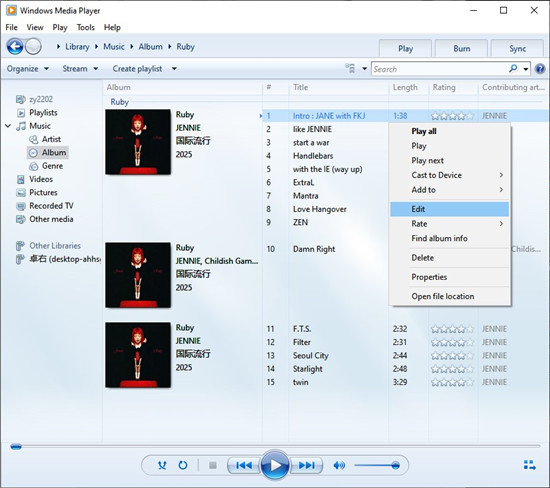The width and height of the screenshot is (550, 488).
Task: Switch to the Burn tab
Action: pos(462,48)
